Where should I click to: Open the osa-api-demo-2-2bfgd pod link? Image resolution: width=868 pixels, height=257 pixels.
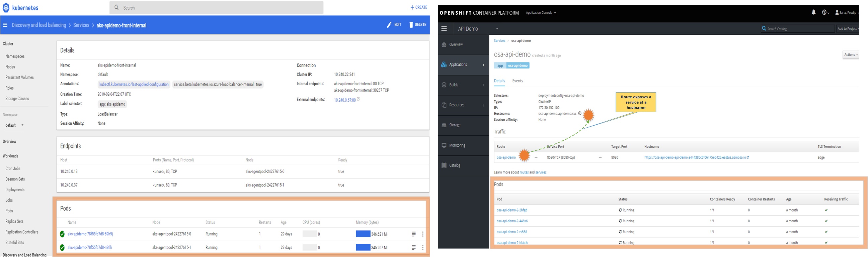[511, 210]
